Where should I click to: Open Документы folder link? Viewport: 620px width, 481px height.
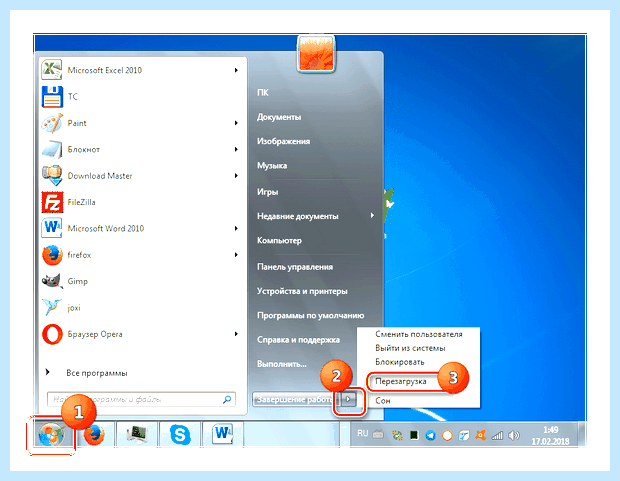[x=279, y=117]
